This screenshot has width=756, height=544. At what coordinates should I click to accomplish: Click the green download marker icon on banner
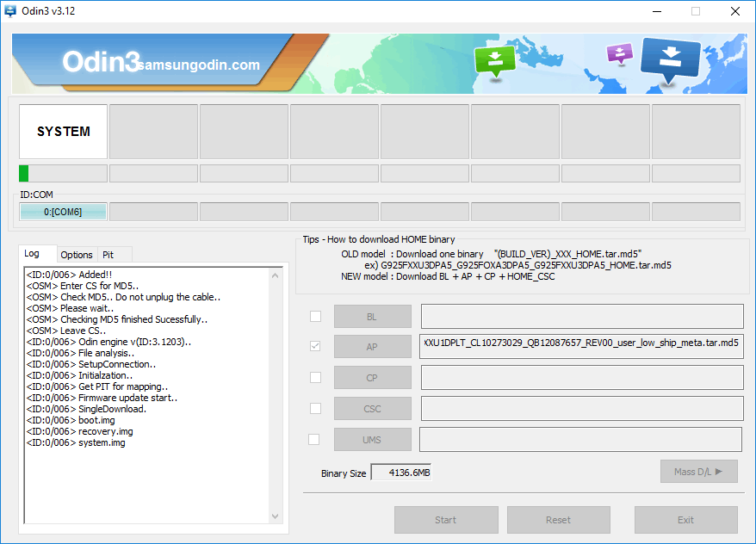click(495, 61)
